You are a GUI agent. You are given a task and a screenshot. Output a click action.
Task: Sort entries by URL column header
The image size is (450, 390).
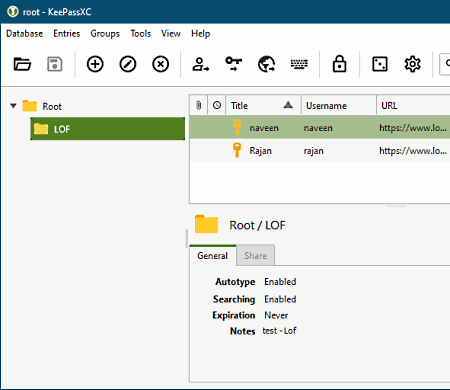point(413,106)
